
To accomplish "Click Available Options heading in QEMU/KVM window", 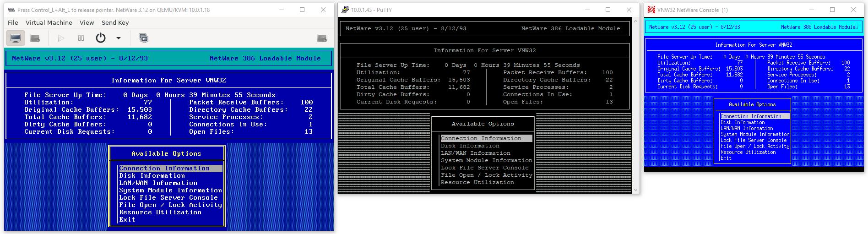I will click(166, 154).
